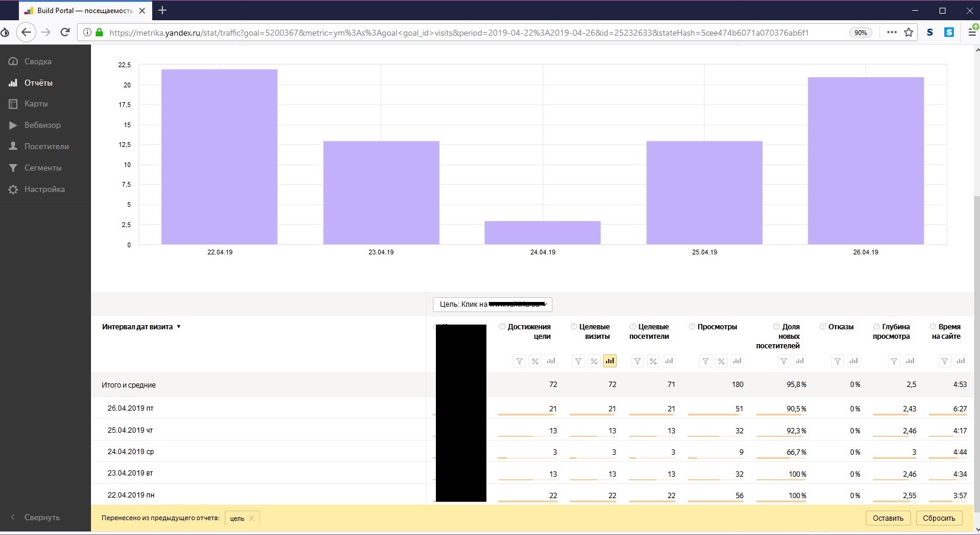Open a new browser tab with plus
Viewport: 980px width, 535px height.
(x=162, y=10)
